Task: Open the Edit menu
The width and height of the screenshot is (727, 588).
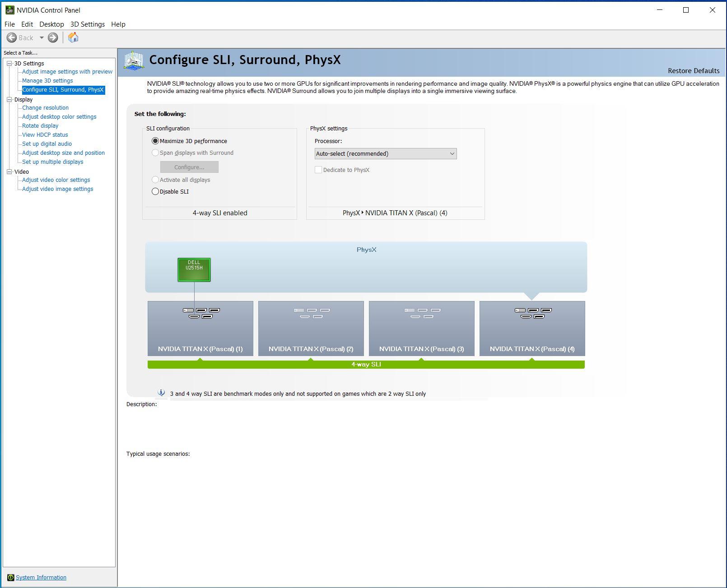Action: pyautogui.click(x=27, y=24)
